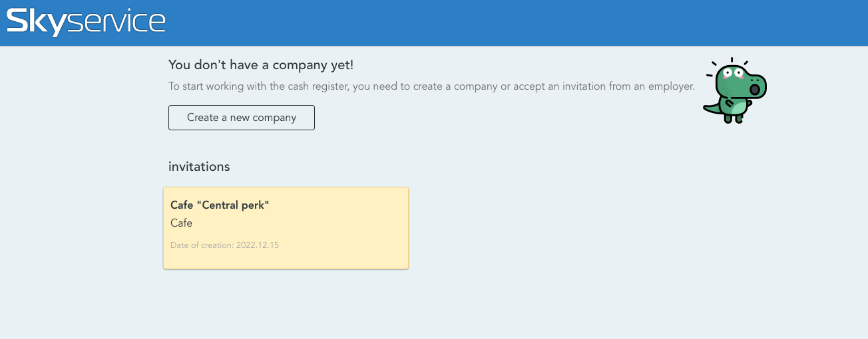Screen dimensions: 868x339
Task: Open the Cafe "Central perk" invitation card
Action: click(286, 228)
